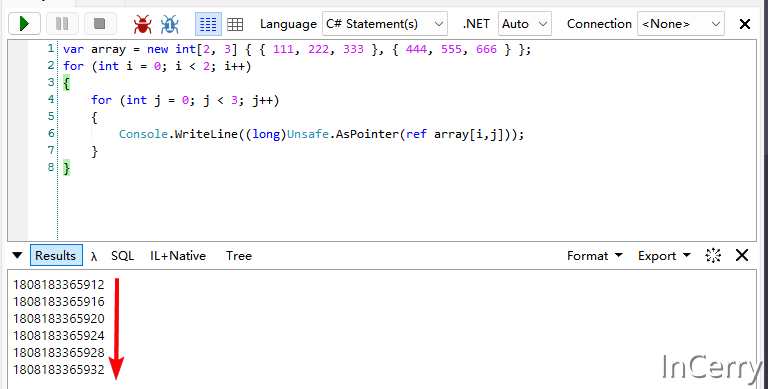Click code line 1 declaring array
Viewport: 768px width, 389px height.
[297, 49]
